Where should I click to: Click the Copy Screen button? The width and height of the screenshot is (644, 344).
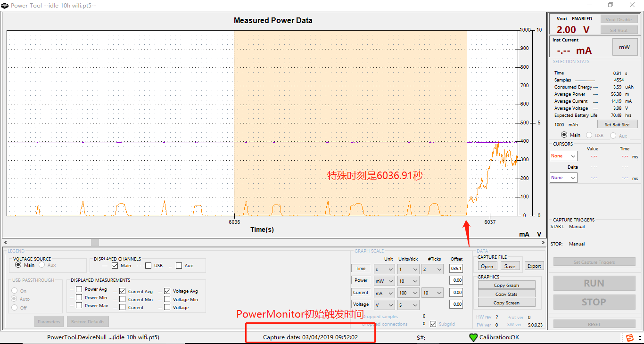506,303
